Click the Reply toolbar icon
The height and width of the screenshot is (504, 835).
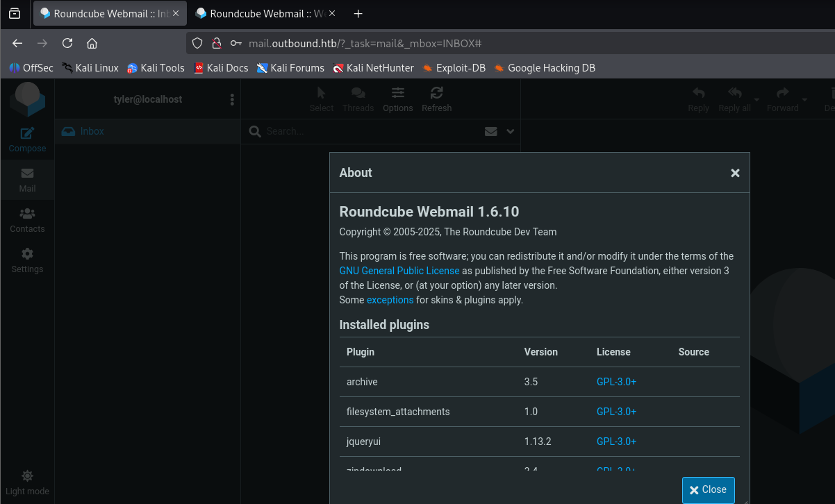tap(699, 99)
